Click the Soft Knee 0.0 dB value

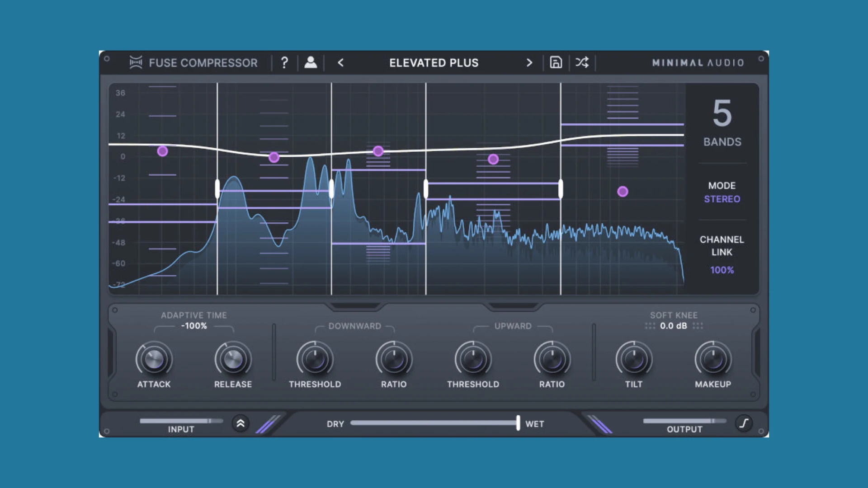(673, 326)
